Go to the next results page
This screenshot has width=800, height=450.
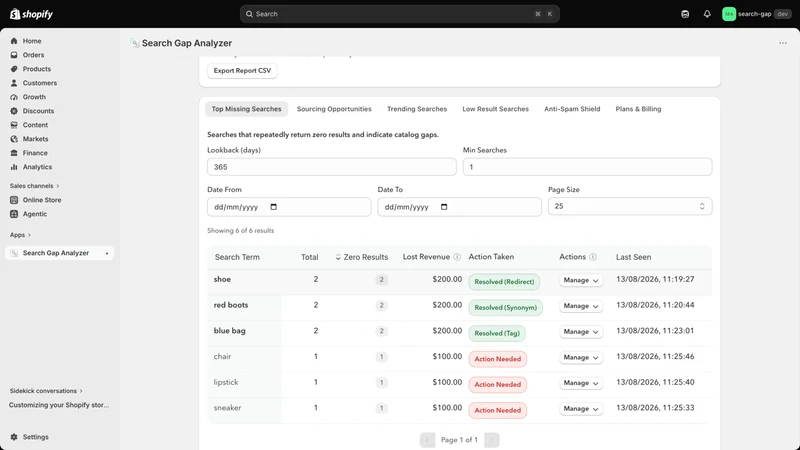pyautogui.click(x=492, y=440)
